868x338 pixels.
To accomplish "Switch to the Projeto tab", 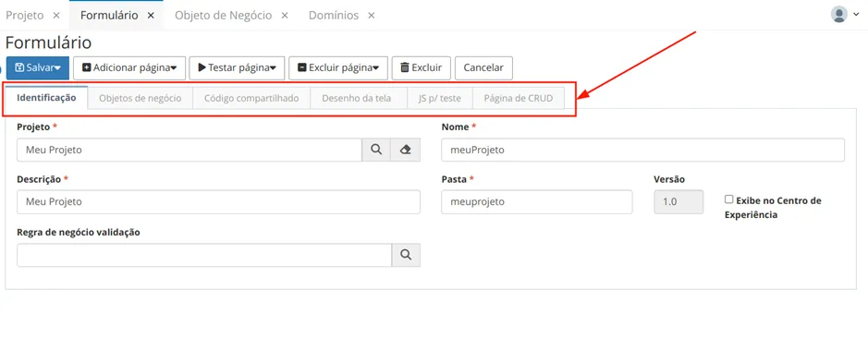I will click(24, 16).
